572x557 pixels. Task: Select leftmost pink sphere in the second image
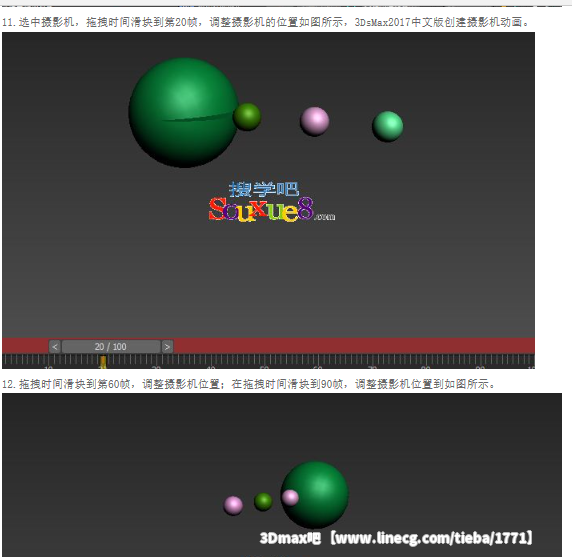pyautogui.click(x=233, y=505)
